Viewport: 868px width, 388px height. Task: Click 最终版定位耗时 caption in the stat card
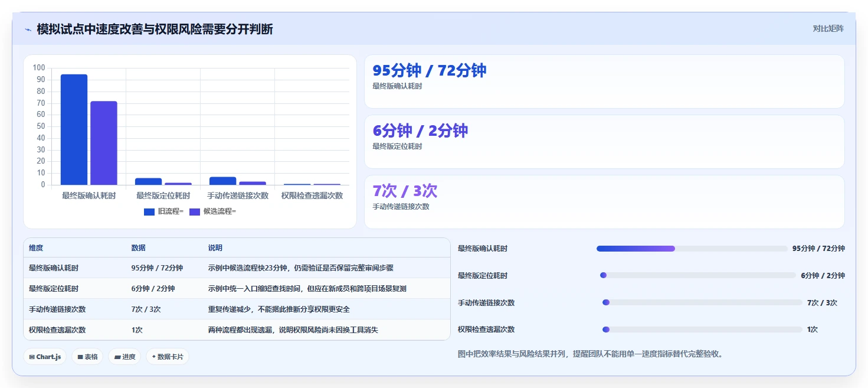(x=397, y=146)
